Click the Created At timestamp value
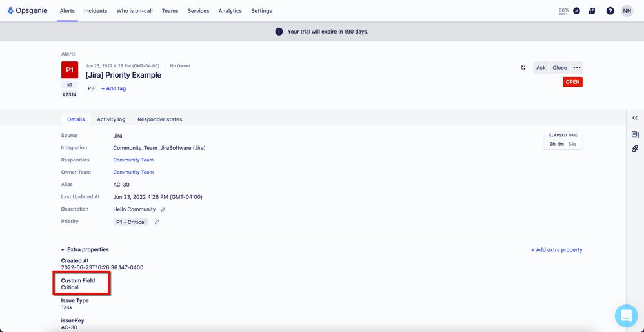Image resolution: width=644 pixels, height=332 pixels. pos(102,267)
